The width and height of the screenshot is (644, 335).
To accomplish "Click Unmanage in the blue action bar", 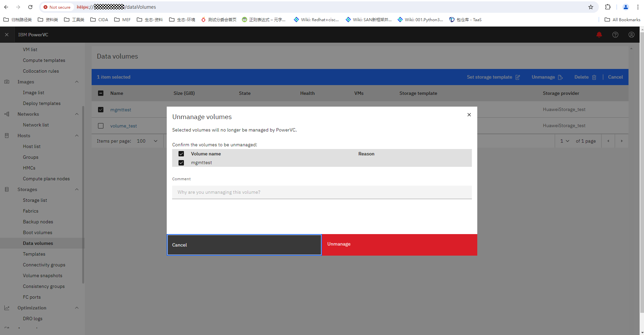I will (547, 77).
